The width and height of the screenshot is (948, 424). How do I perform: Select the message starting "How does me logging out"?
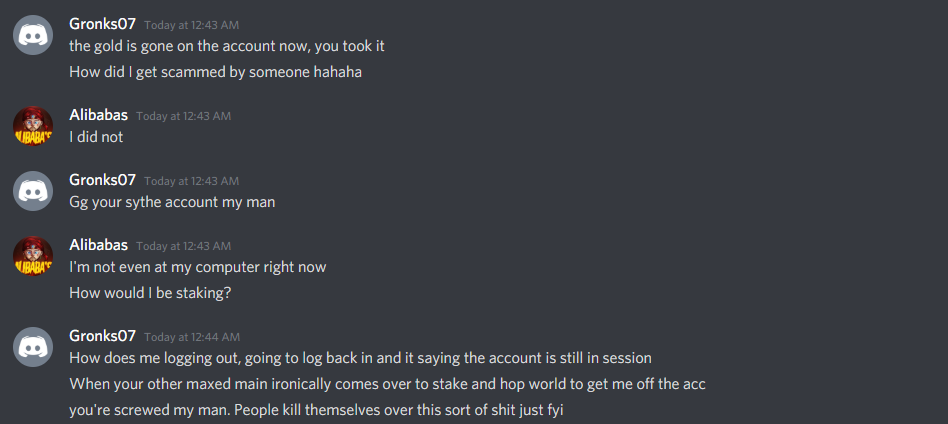[360, 358]
